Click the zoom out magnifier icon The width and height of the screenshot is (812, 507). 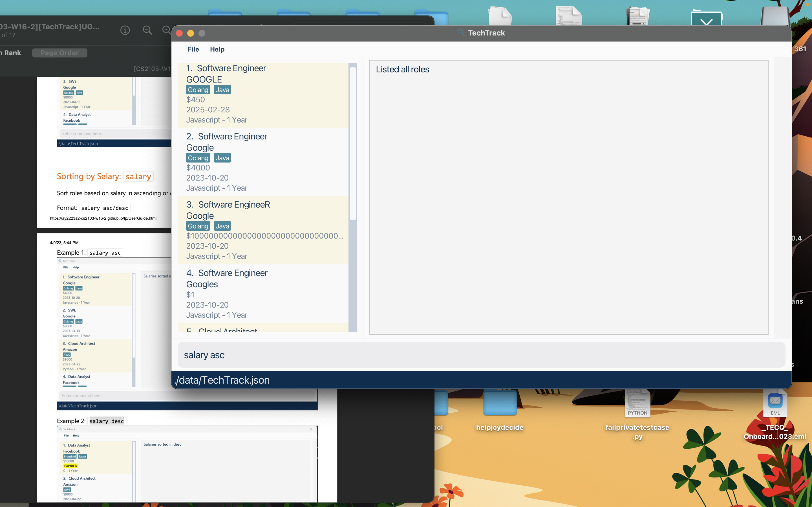pos(147,30)
